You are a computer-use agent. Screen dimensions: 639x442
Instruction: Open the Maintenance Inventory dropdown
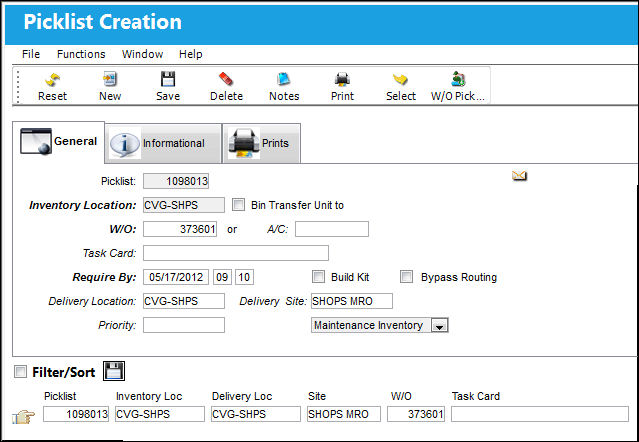point(439,326)
